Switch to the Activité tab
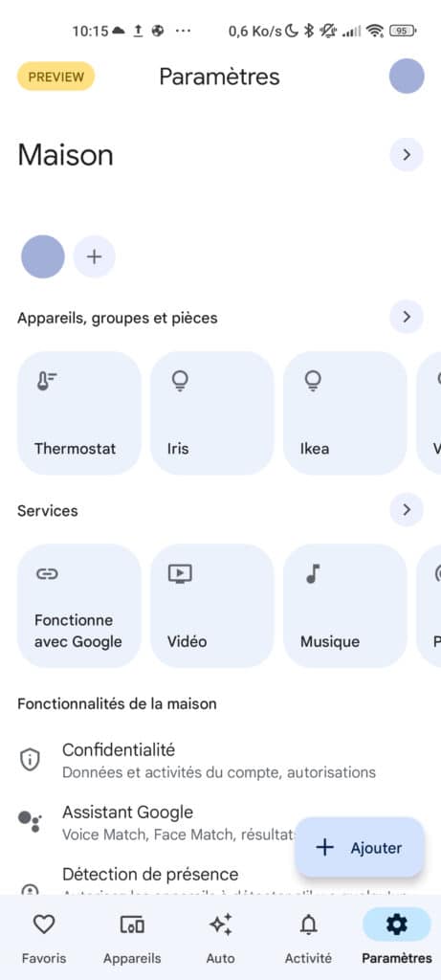This screenshot has width=441, height=980. (x=309, y=937)
